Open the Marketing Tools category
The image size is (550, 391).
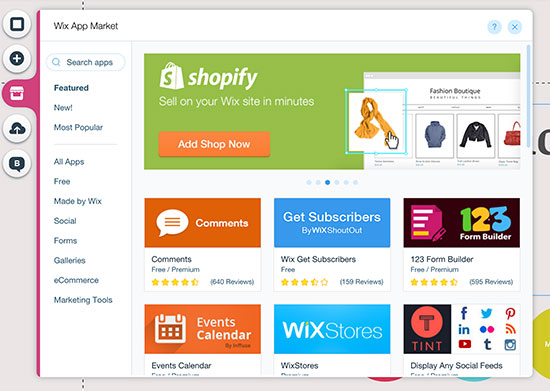tap(83, 300)
